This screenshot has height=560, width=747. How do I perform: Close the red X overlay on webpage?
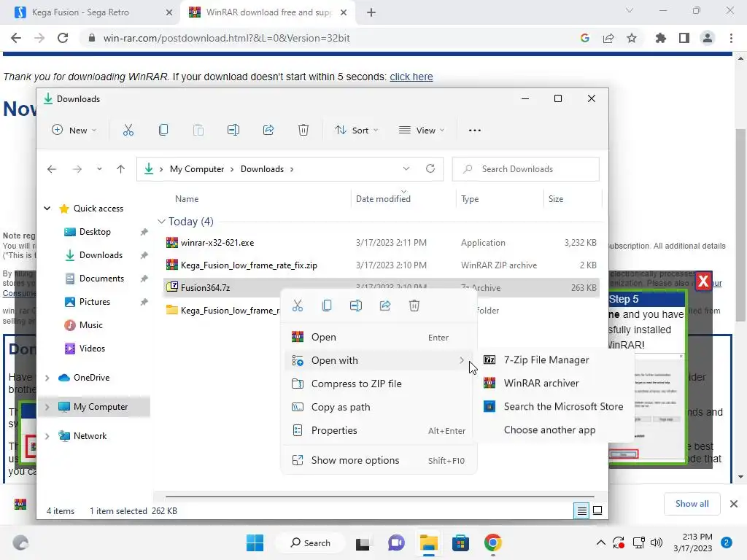coord(703,281)
